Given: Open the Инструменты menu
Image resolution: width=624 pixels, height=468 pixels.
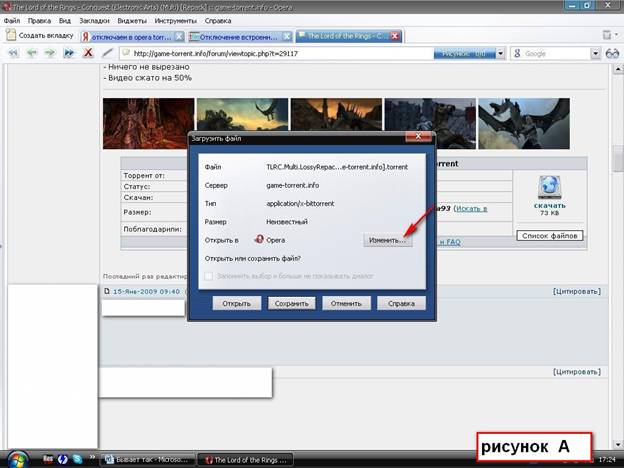Looking at the screenshot, I should 176,21.
